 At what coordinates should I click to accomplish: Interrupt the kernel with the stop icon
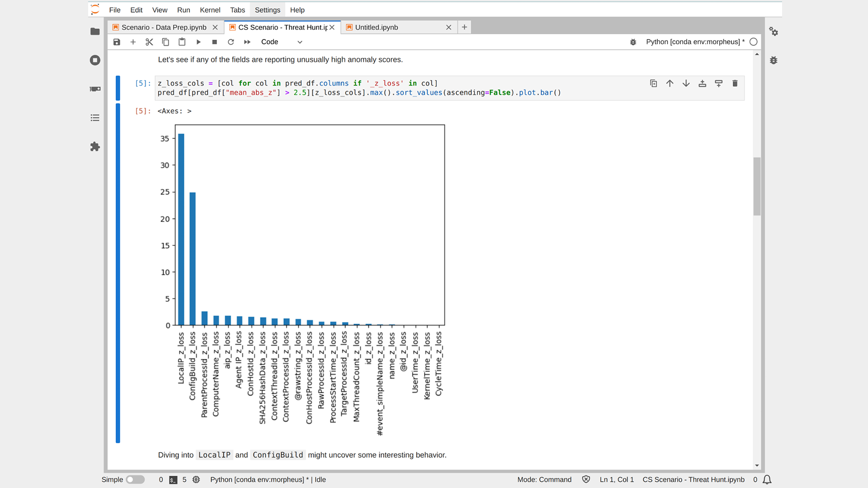pyautogui.click(x=215, y=42)
